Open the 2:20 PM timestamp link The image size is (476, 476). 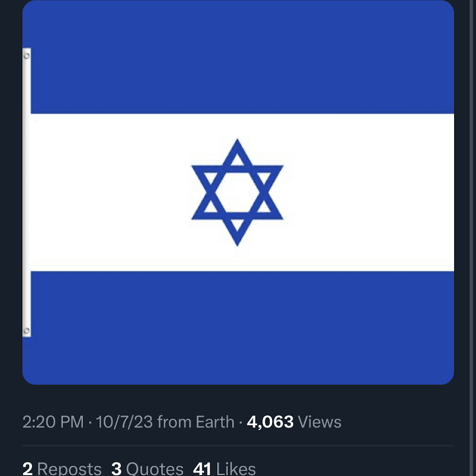tap(53, 422)
